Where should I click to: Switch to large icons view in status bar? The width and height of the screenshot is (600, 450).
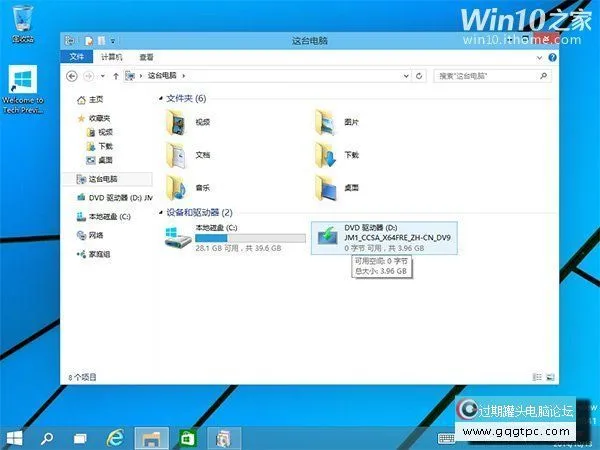pos(550,377)
